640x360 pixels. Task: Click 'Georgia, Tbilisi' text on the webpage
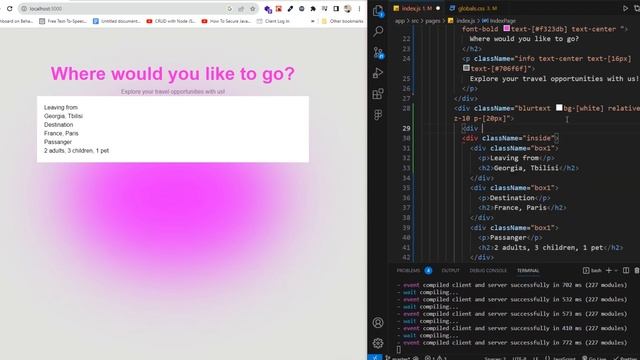pos(63,116)
